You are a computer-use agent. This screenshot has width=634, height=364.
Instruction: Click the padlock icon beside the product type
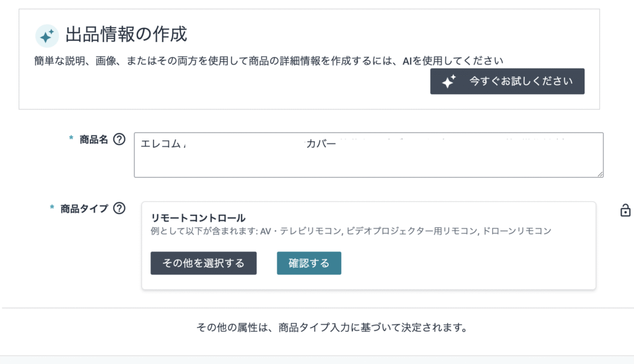pos(625,210)
